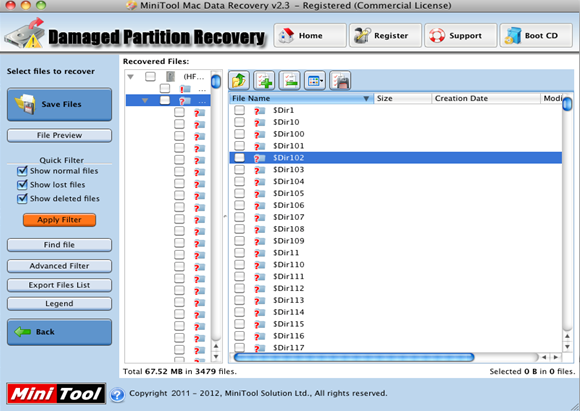The image size is (580, 411).
Task: Click the Apply Filter button
Action: (59, 220)
